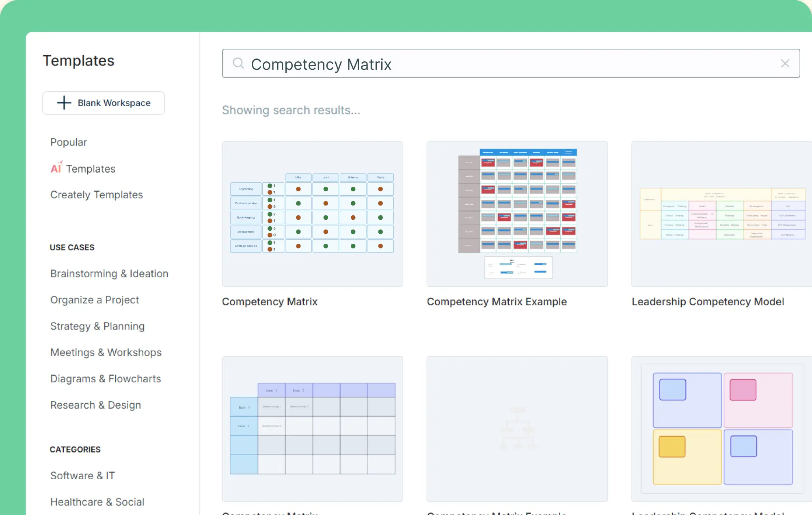Click the AI sparkle icon

point(56,167)
